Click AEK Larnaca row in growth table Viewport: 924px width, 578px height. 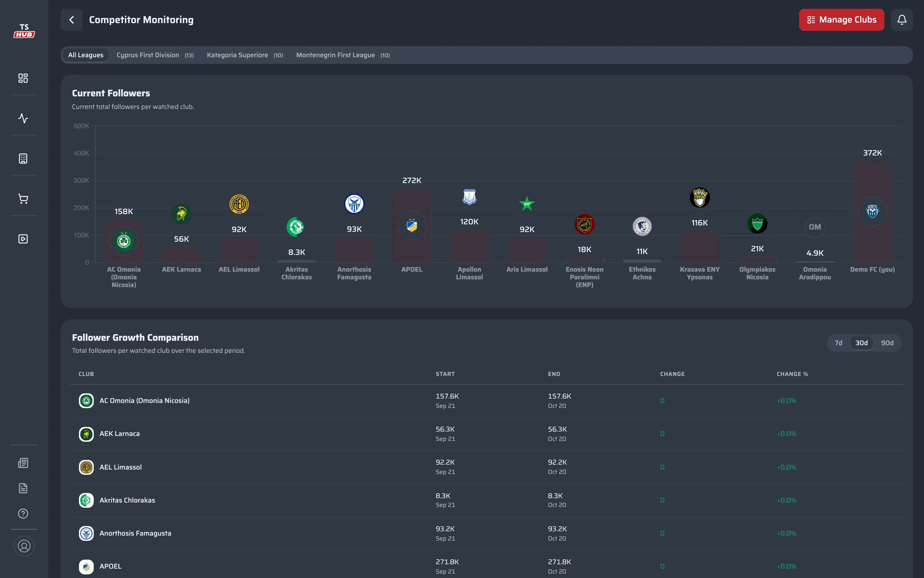pos(486,434)
